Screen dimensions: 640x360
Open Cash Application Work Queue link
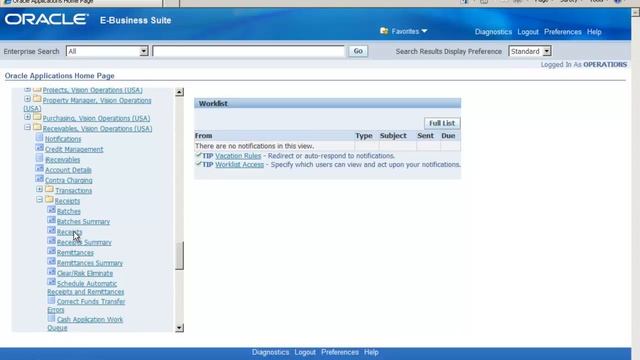click(85, 323)
